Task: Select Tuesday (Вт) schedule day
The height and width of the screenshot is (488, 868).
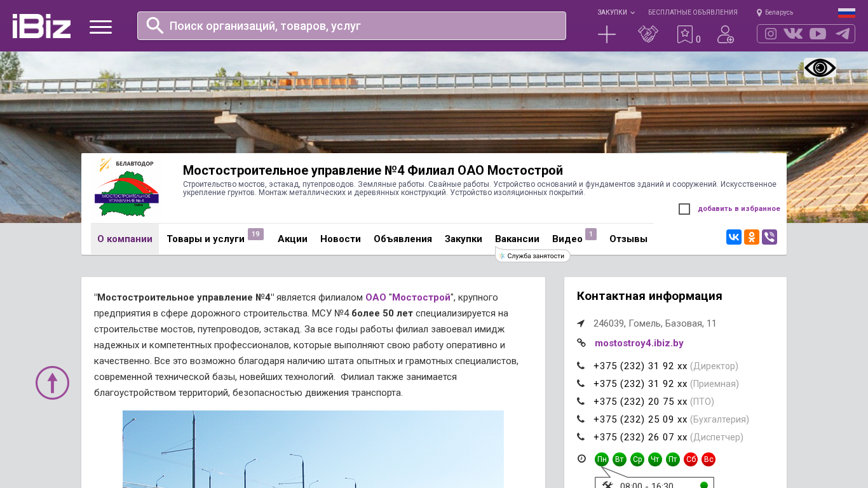Action: tap(620, 459)
